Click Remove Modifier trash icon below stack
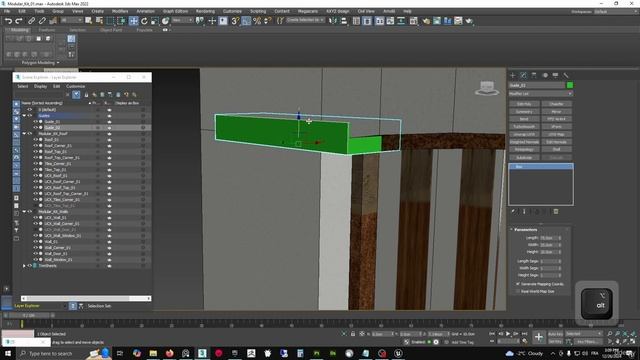 556,211
